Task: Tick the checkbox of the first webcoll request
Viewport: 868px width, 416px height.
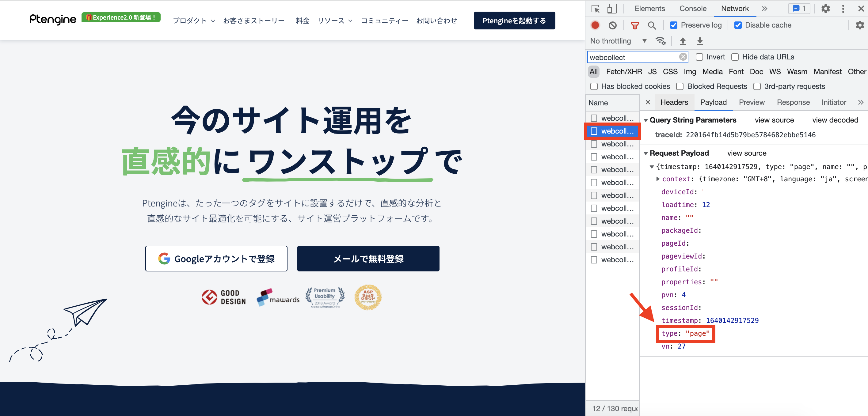Action: [x=594, y=118]
